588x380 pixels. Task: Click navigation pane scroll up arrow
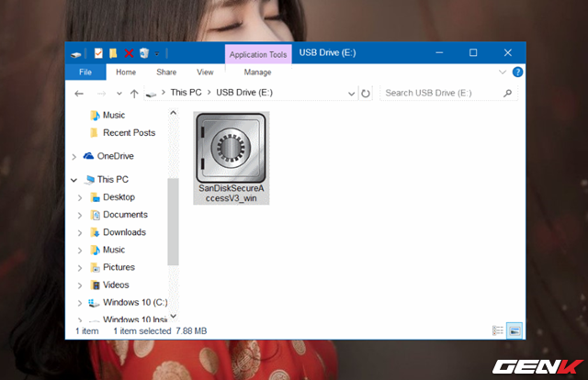pos(174,112)
